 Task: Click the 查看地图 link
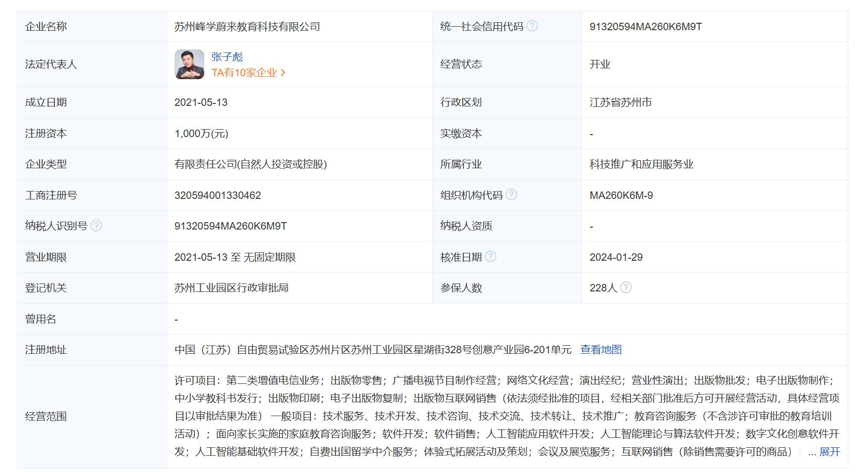tap(600, 350)
